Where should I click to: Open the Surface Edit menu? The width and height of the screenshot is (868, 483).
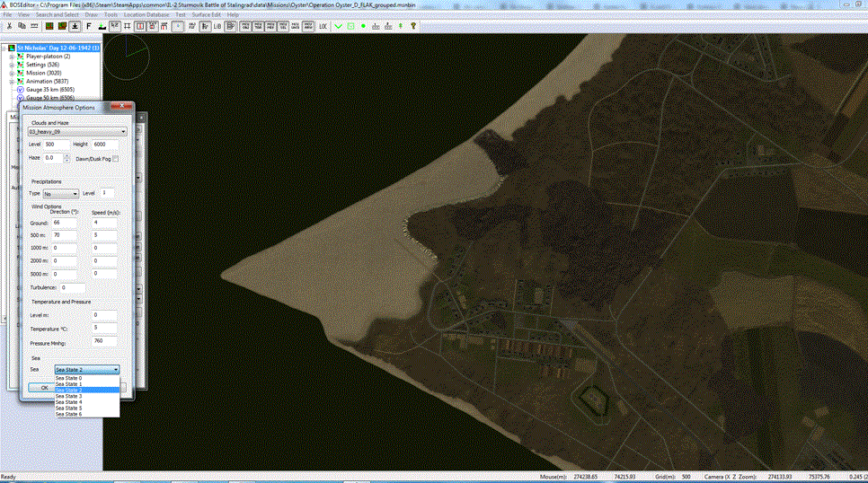(206, 15)
